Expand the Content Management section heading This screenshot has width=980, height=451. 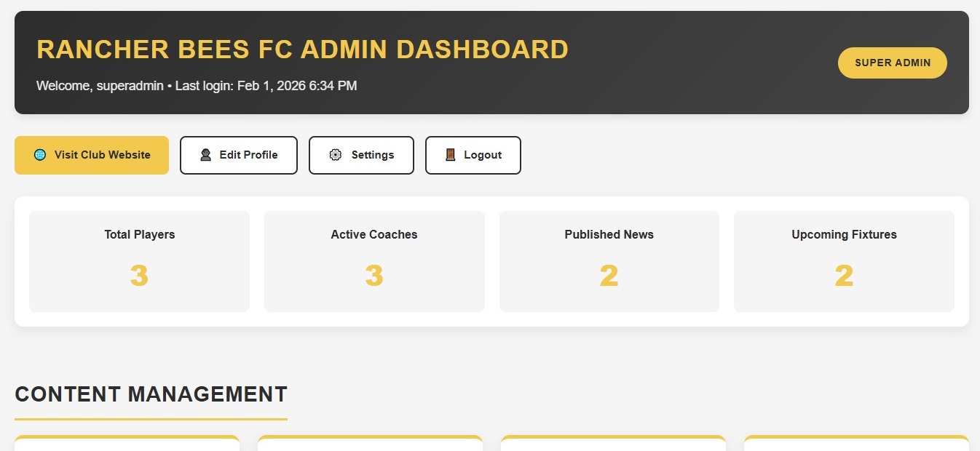click(x=150, y=394)
